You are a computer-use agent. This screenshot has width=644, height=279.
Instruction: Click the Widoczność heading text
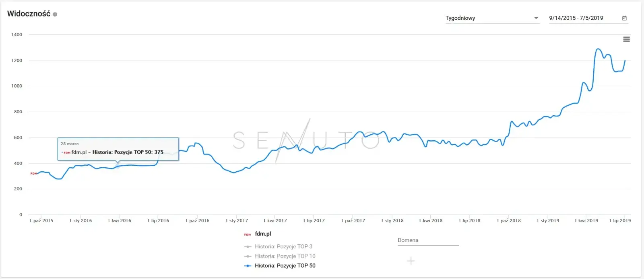[29, 14]
